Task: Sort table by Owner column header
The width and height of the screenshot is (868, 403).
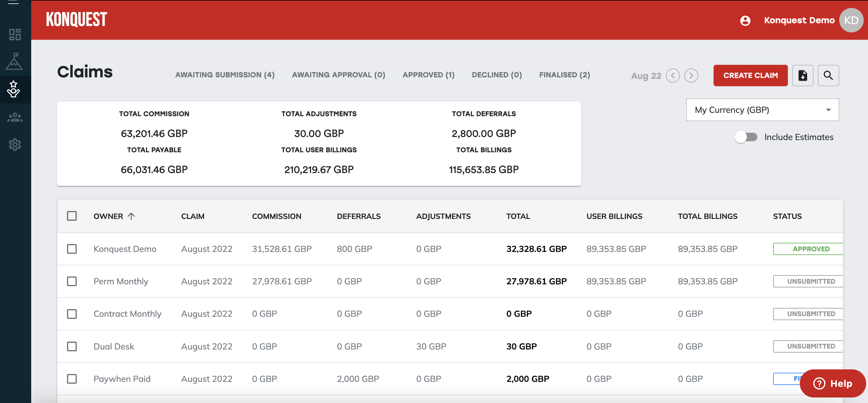Action: (x=109, y=216)
